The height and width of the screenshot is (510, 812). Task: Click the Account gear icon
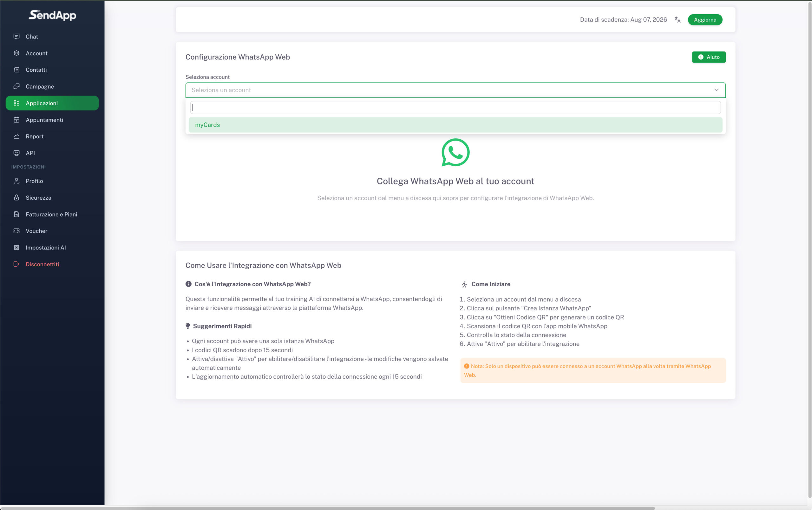click(16, 53)
